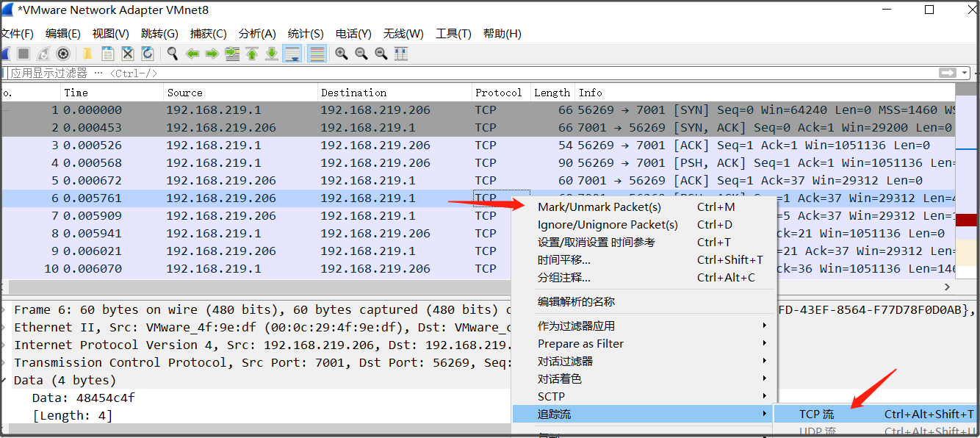Screen dimensions: 980x438
Task: Open the 统计(S) menu
Action: [306, 34]
